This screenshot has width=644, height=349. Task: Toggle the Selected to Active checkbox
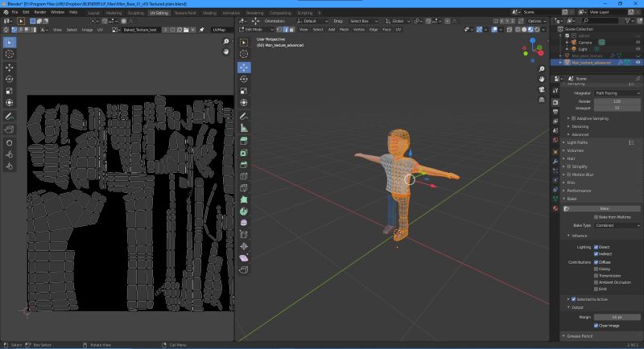[573, 299]
